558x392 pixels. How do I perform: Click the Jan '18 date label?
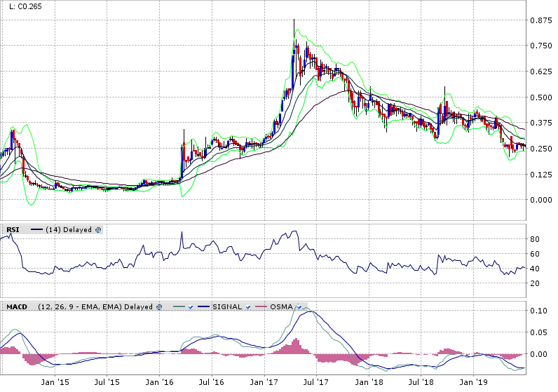(x=369, y=382)
